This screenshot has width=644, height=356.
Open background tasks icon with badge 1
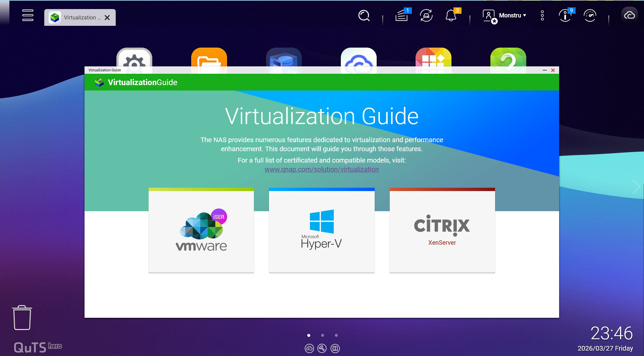(x=401, y=15)
